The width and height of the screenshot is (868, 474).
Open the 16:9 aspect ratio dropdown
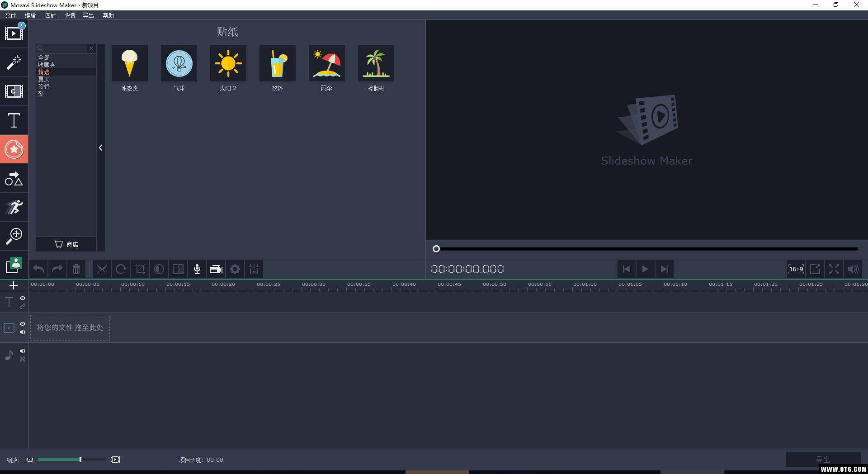pos(796,269)
